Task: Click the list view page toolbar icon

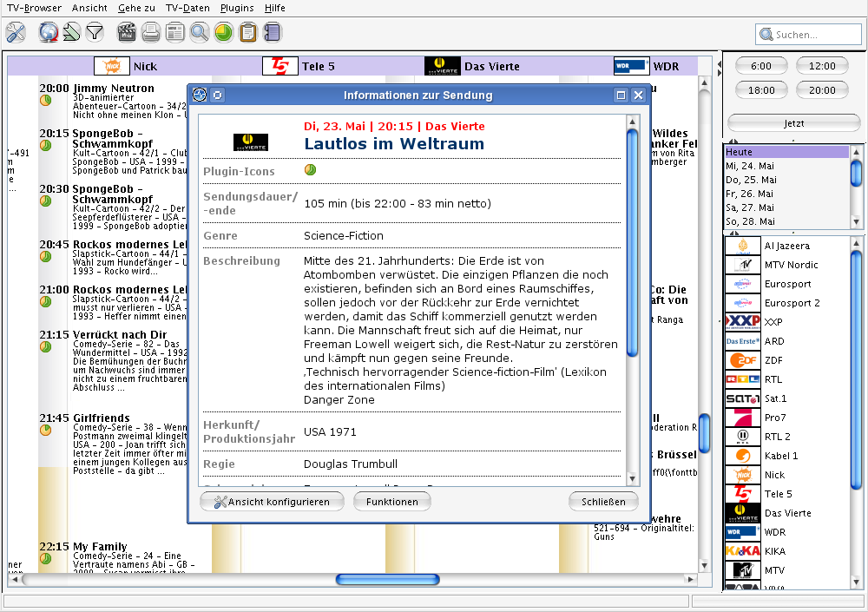Action: 175,33
